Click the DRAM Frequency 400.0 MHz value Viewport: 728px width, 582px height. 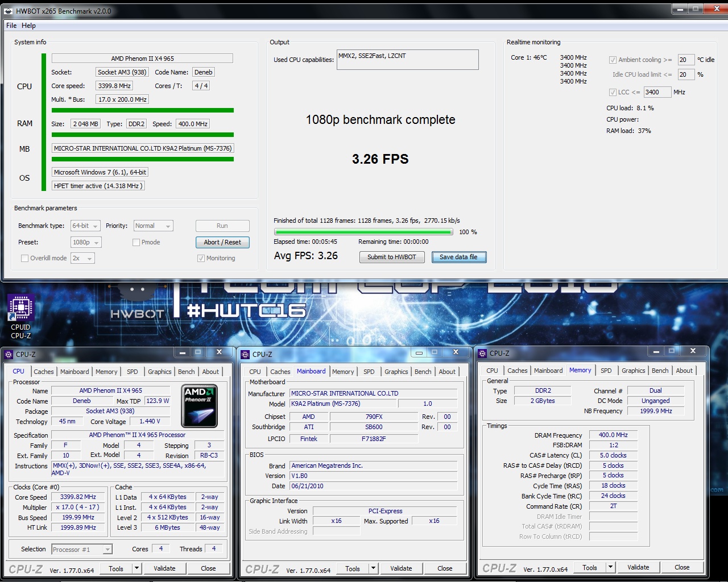[613, 435]
